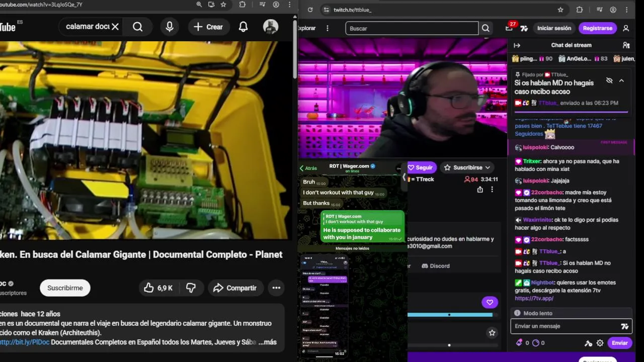Screen dimensions: 644x362
Task: Bookmark the YouTube page with star icon
Action: 223,5
